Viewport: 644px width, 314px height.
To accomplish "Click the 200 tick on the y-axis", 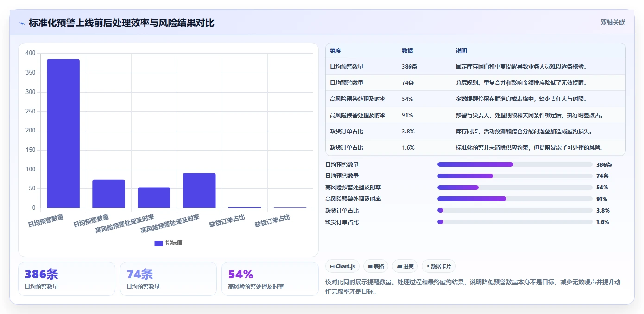I will point(31,131).
